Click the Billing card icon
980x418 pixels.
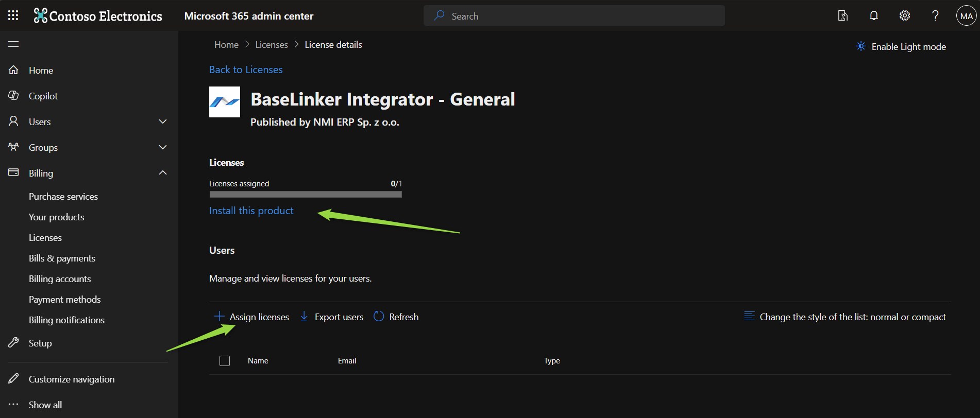pyautogui.click(x=14, y=172)
